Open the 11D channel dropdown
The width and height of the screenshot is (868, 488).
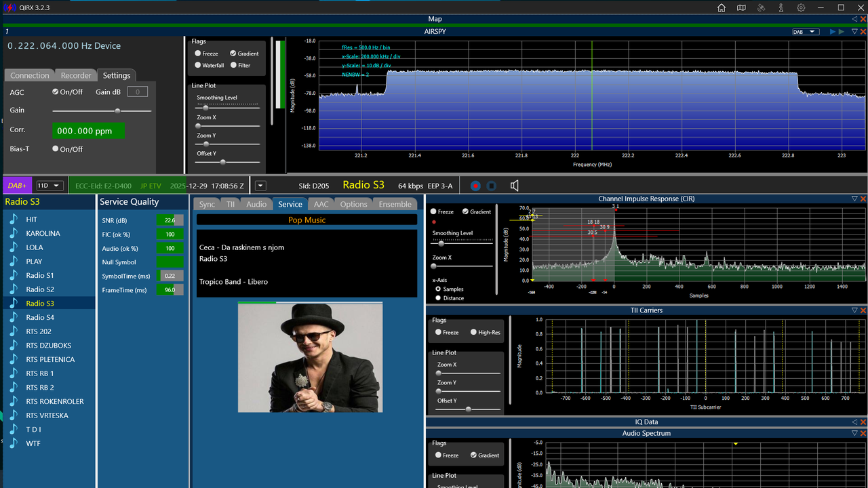point(50,185)
